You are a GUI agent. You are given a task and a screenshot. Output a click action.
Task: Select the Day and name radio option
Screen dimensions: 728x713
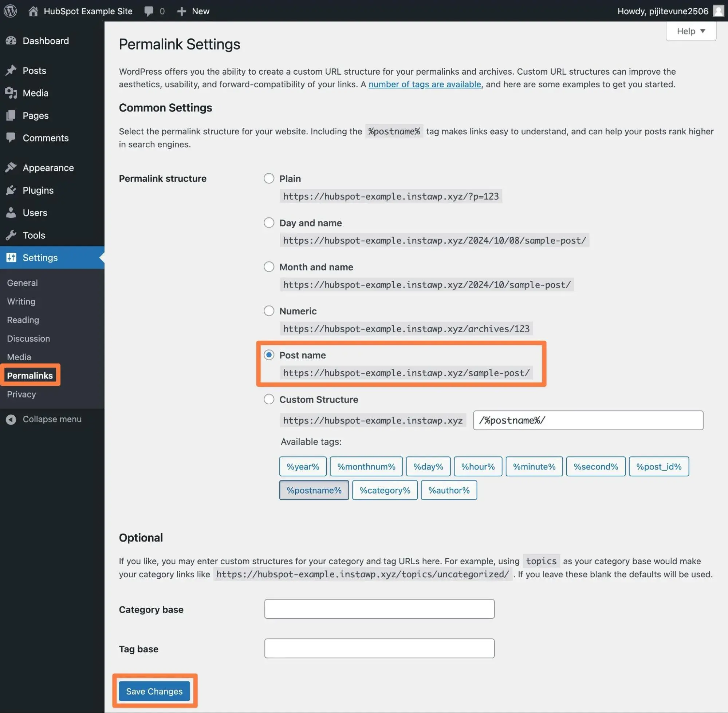click(x=269, y=222)
